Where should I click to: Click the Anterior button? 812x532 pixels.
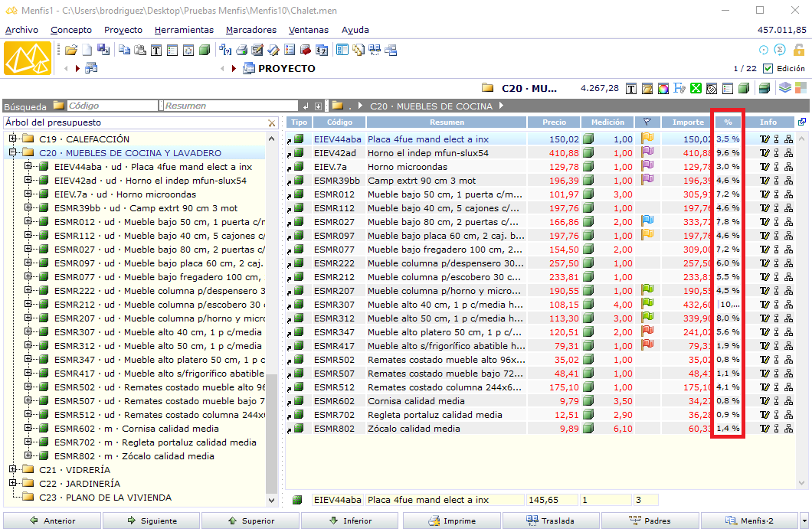click(x=52, y=521)
